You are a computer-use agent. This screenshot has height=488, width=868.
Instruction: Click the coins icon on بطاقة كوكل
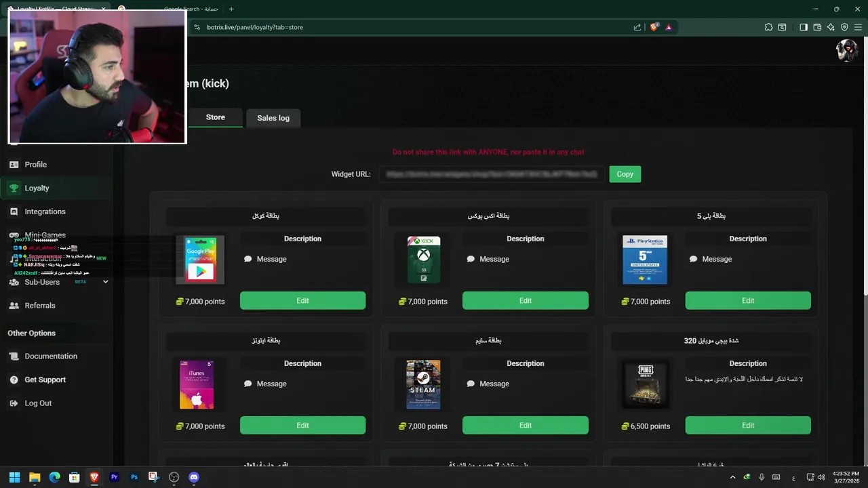click(x=180, y=302)
